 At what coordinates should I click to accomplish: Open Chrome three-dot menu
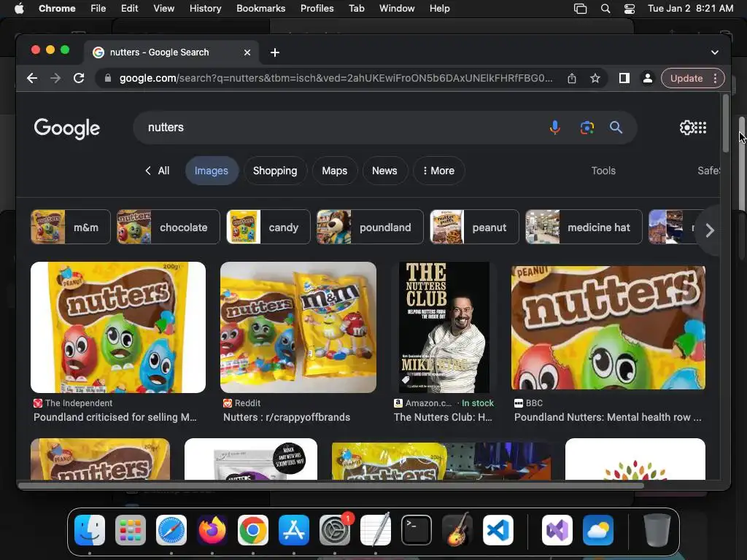tap(715, 78)
